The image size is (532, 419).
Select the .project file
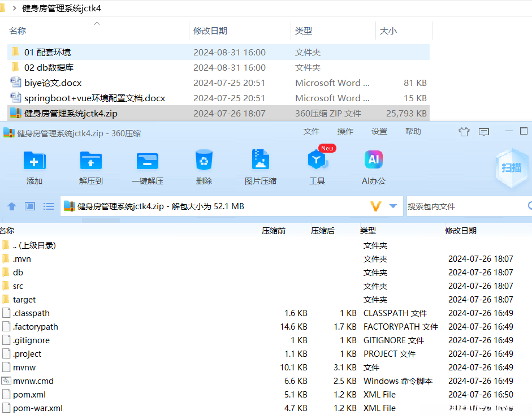(x=265, y=354)
